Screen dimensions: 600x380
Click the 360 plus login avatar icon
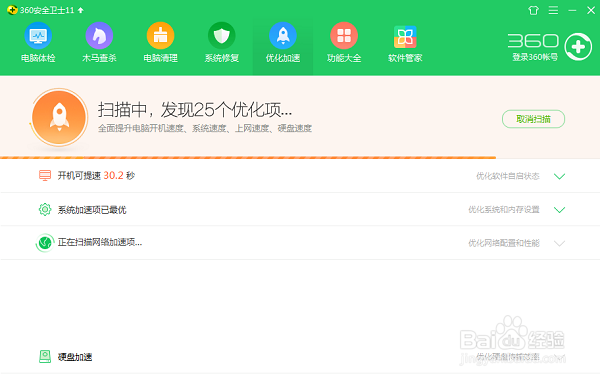point(578,47)
